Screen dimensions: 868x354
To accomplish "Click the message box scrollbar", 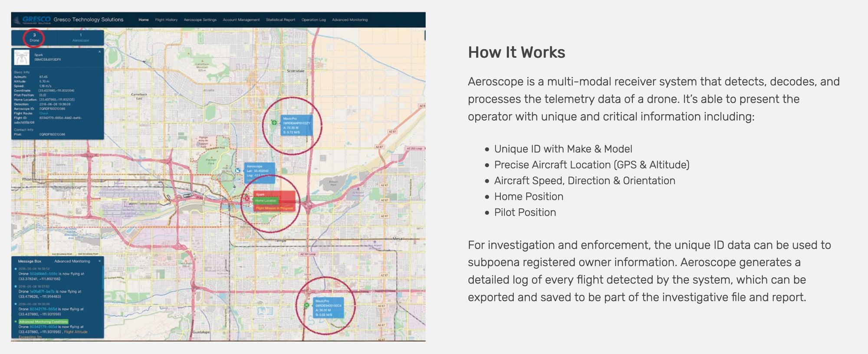I will coord(103,278).
